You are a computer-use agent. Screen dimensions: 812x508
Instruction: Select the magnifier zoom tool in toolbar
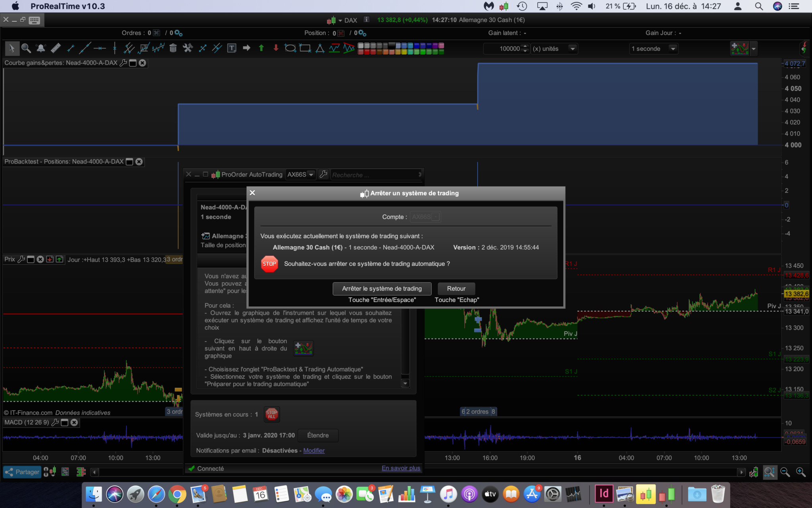26,48
